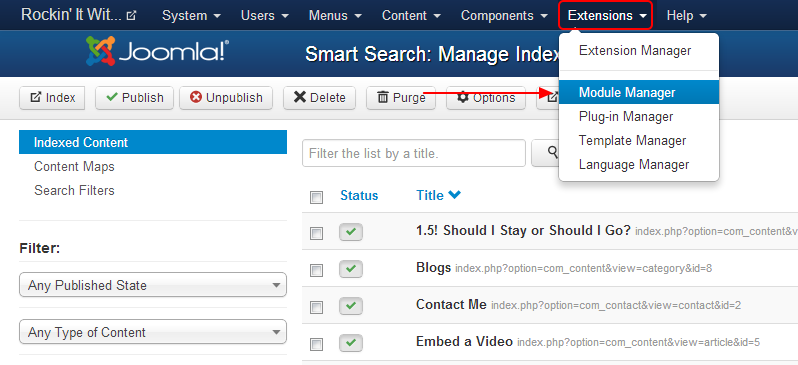Click the Delete toolbar button

pyautogui.click(x=320, y=98)
